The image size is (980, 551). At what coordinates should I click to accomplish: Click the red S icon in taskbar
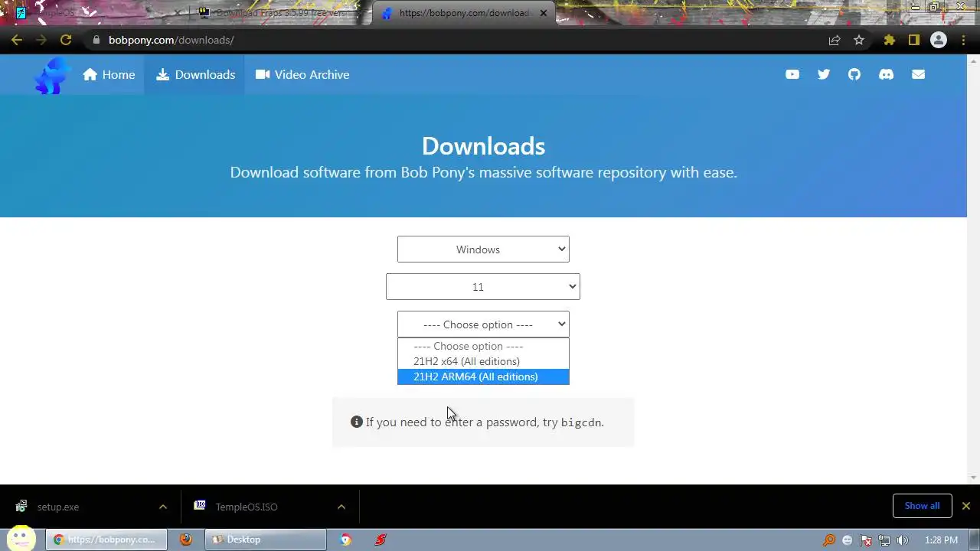click(381, 540)
